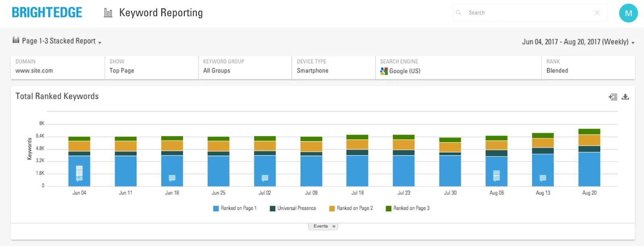Toggle Ranked on Page 1 legend series
This screenshot has height=246, width=644.
point(235,208)
